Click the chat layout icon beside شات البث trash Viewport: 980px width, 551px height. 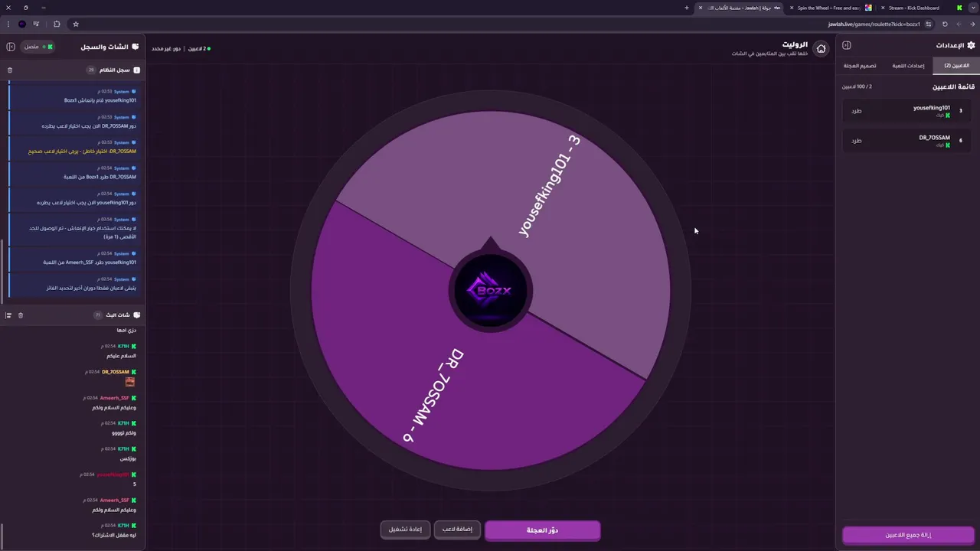coord(8,315)
